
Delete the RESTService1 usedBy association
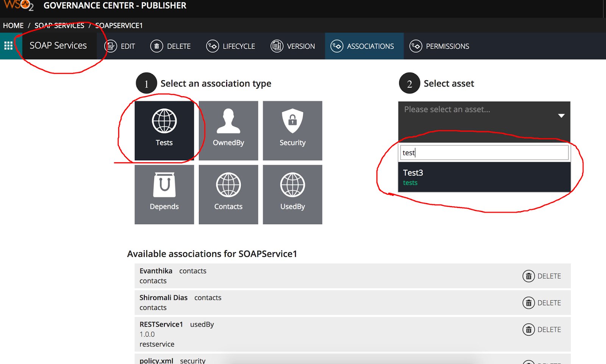(542, 330)
